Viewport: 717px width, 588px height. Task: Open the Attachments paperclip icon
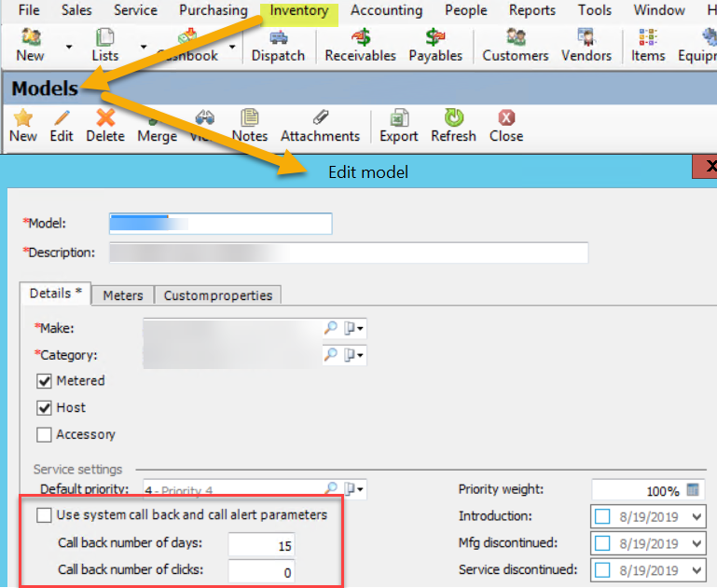click(x=320, y=126)
